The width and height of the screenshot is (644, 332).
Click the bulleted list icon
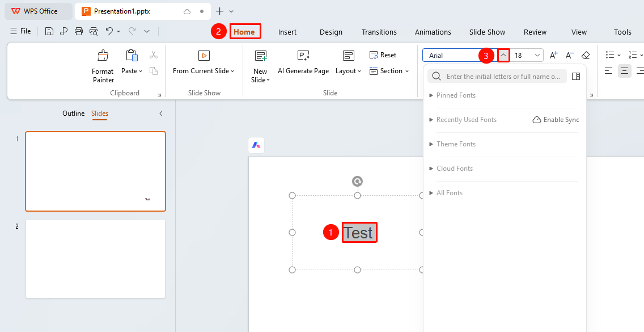(610, 55)
